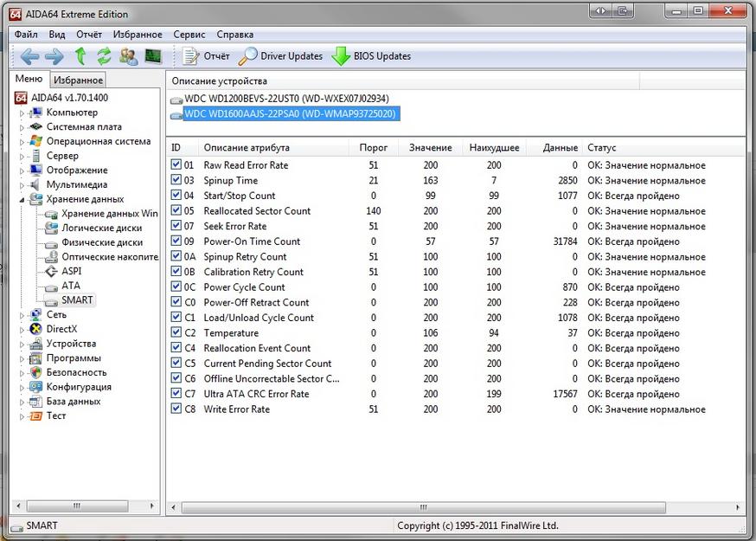Click the sidebar tree horizontal scrollbar thumb
This screenshot has height=541, width=756.
coord(77,506)
